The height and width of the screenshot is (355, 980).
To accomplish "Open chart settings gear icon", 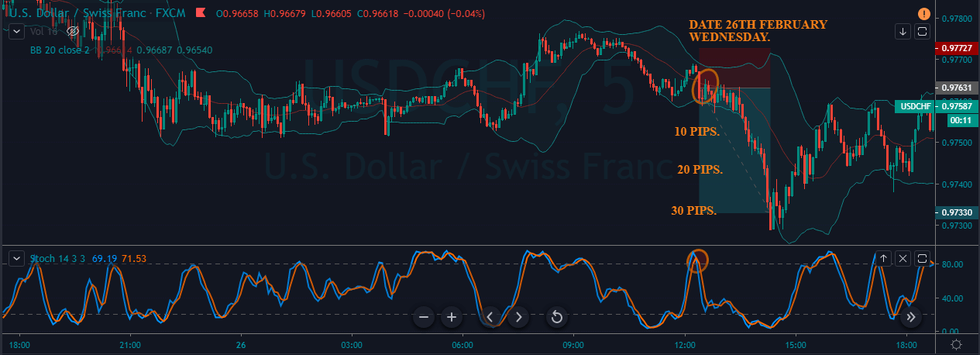I will [957, 344].
